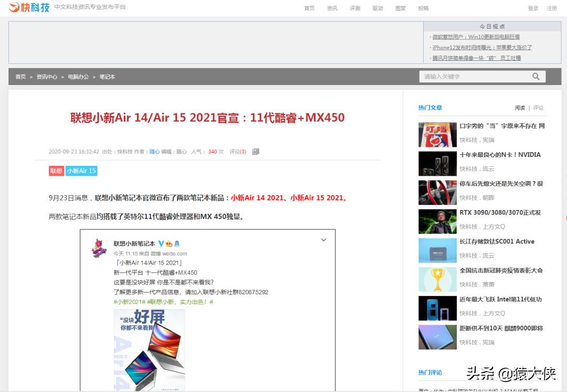
Task: Open thumbnail for 停车后先熄火 article
Action: [437, 193]
